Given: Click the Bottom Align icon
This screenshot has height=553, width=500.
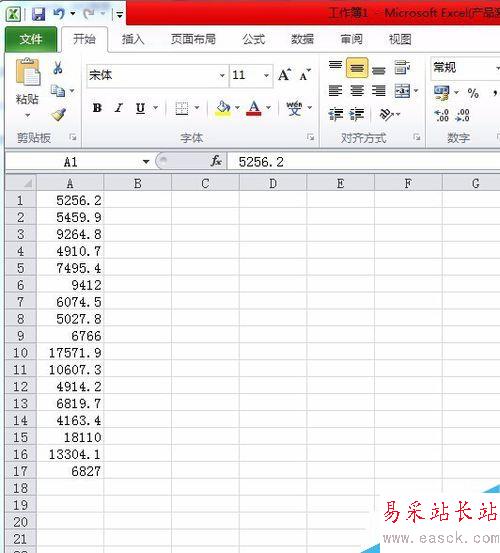Looking at the screenshot, I should pyautogui.click(x=378, y=69).
